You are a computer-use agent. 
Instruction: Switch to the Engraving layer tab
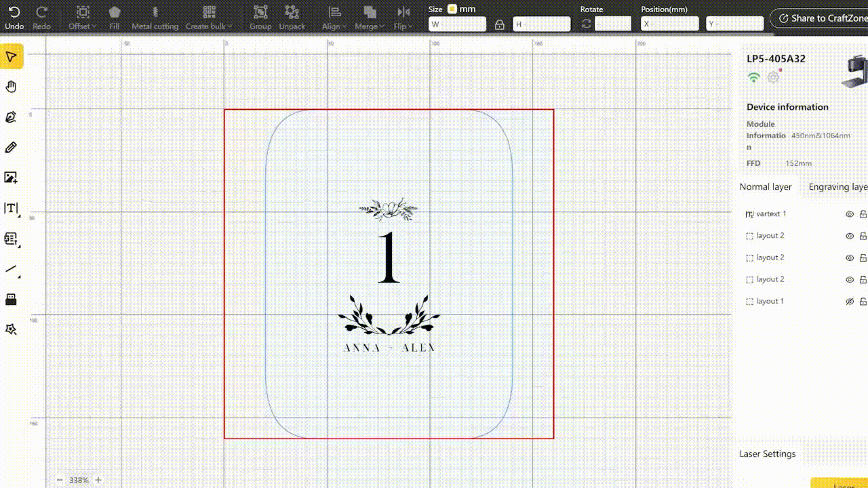tap(838, 186)
